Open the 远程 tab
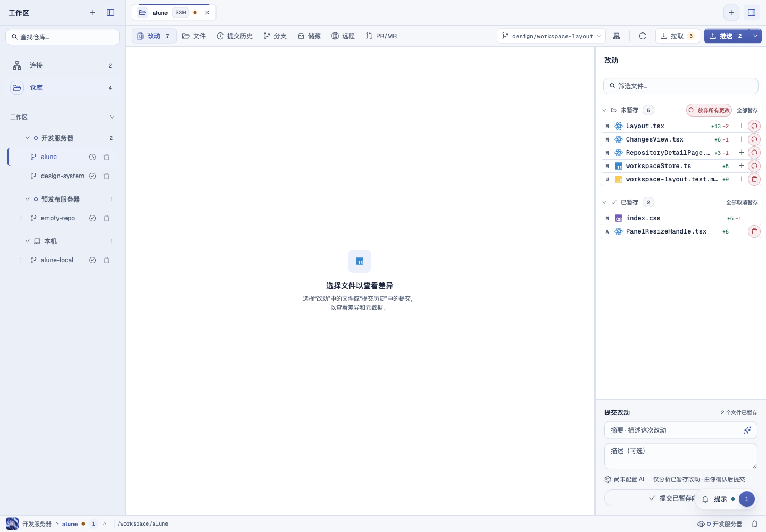 (x=343, y=36)
